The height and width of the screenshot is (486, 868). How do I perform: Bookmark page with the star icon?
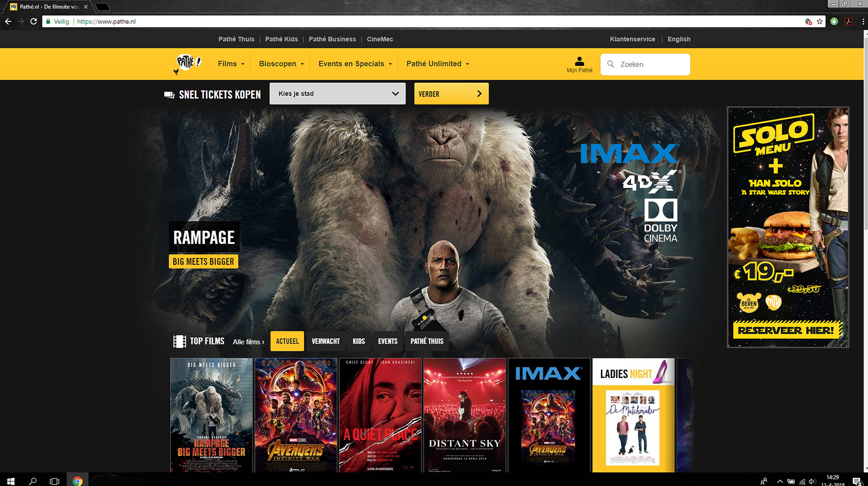click(820, 21)
